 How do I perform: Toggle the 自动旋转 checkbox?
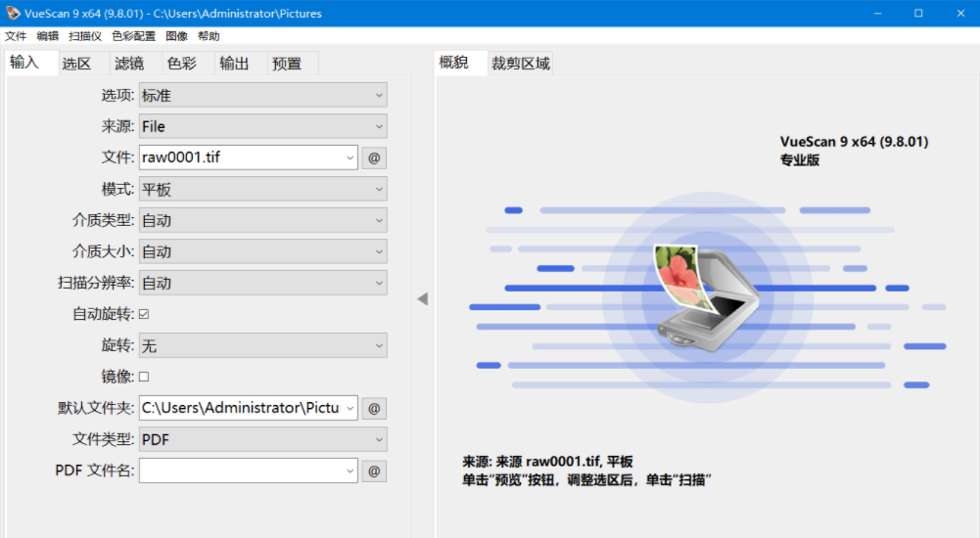click(144, 314)
